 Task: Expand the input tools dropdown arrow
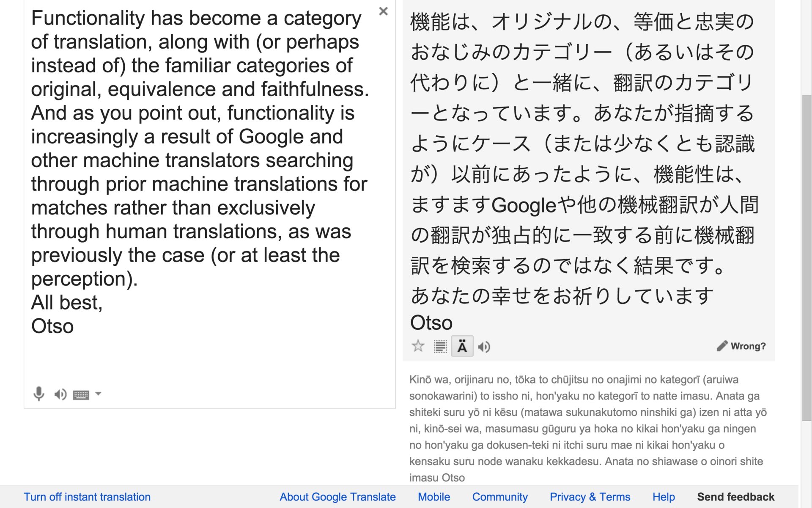tap(98, 394)
